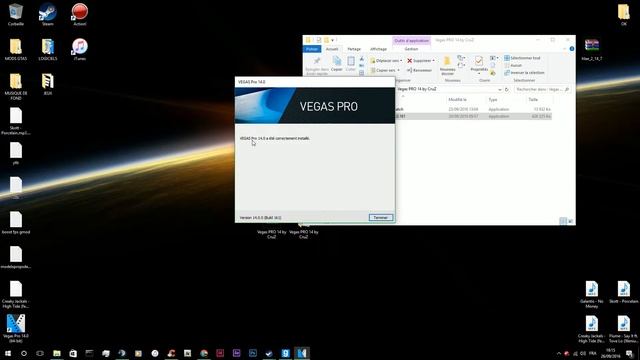640x360 pixels.
Task: Show hidden system tray icons chevron
Action: click(x=558, y=354)
